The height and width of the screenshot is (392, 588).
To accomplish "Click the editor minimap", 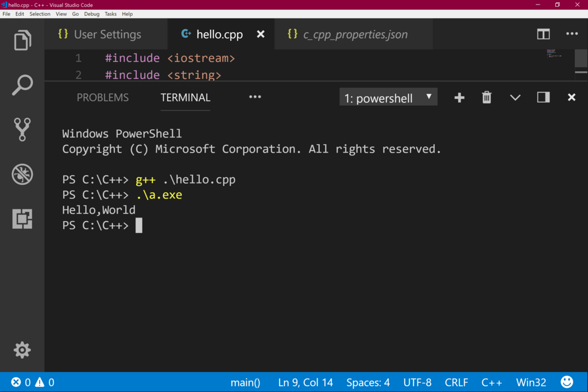I will pyautogui.click(x=554, y=53).
